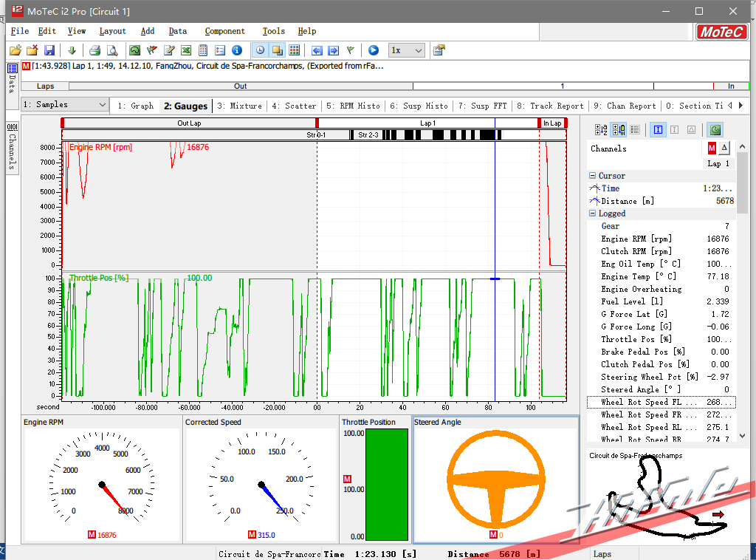Image resolution: width=756 pixels, height=560 pixels.
Task: Toggle the blue cursor values button
Action: [658, 129]
